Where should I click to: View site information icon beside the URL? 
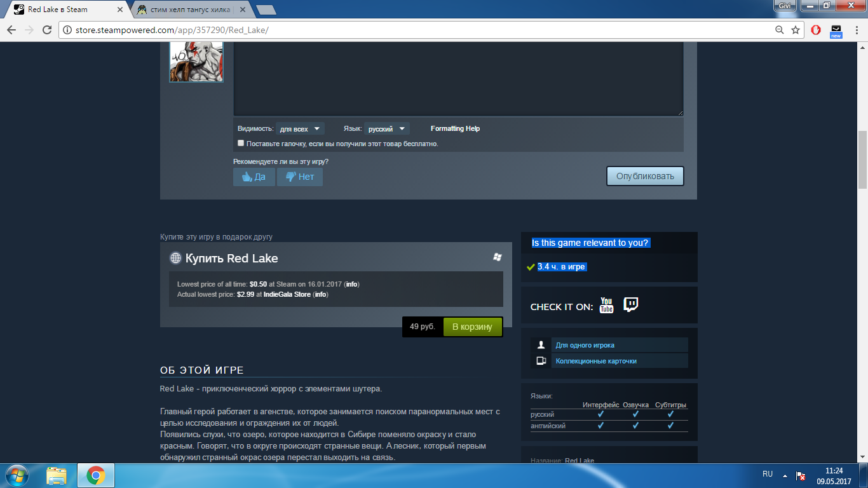point(67,30)
